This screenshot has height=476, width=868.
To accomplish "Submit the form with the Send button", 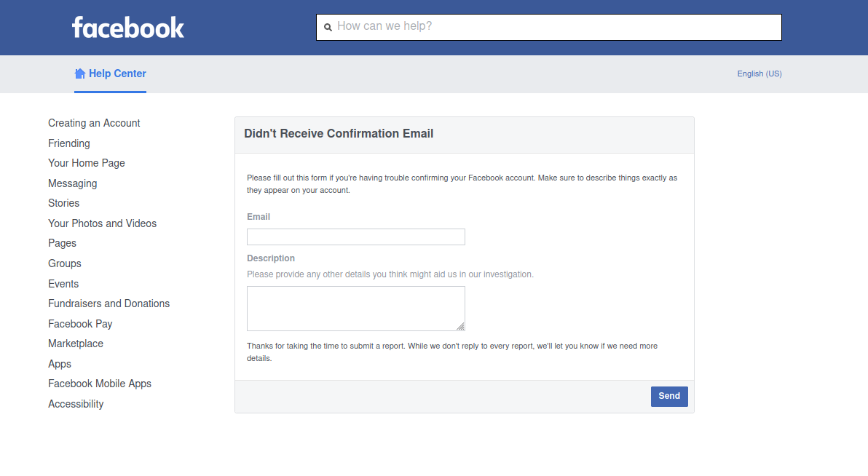I will tap(669, 396).
